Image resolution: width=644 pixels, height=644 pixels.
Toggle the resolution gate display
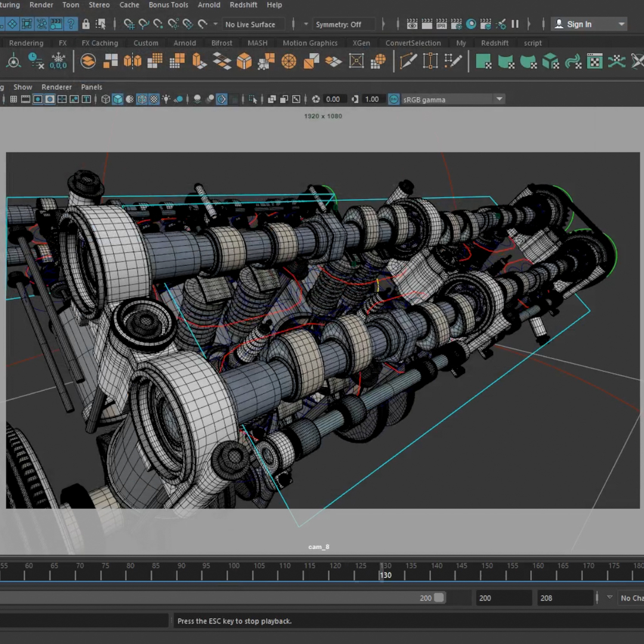38,99
